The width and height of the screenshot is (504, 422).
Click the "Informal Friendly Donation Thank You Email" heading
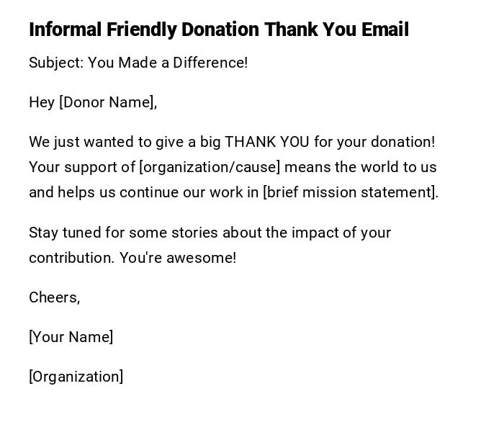pyautogui.click(x=218, y=30)
